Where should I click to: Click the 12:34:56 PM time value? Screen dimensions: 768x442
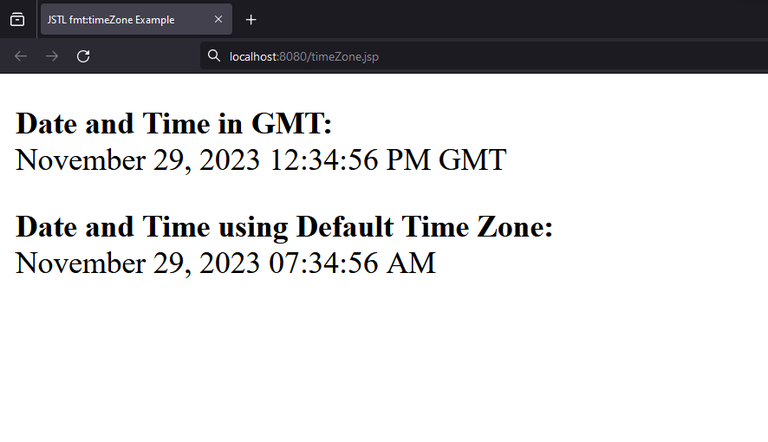[350, 159]
